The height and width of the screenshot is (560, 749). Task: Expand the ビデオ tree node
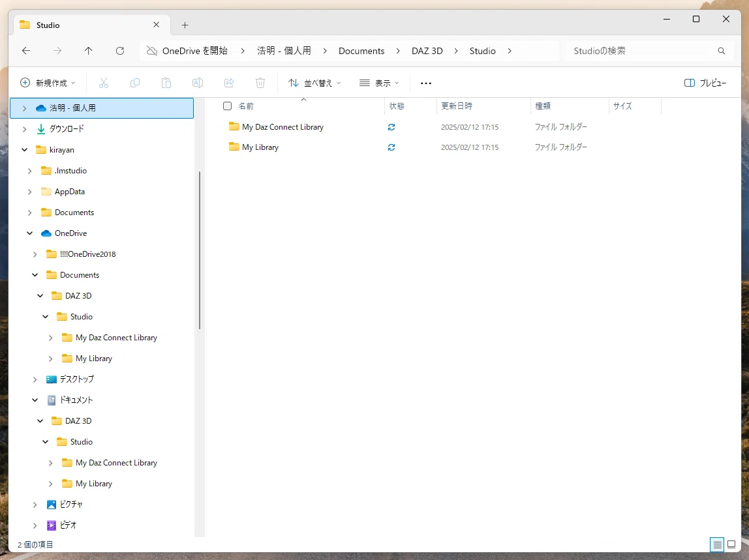(x=35, y=525)
